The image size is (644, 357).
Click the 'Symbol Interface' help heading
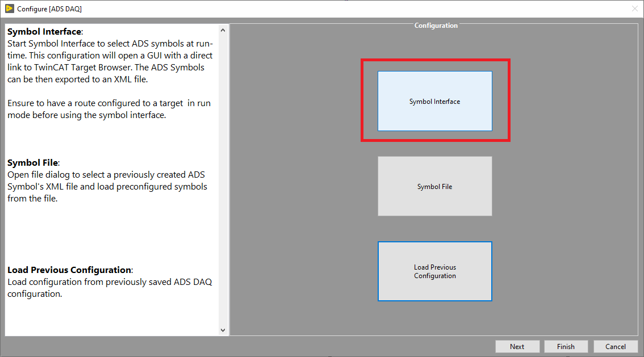coord(44,32)
